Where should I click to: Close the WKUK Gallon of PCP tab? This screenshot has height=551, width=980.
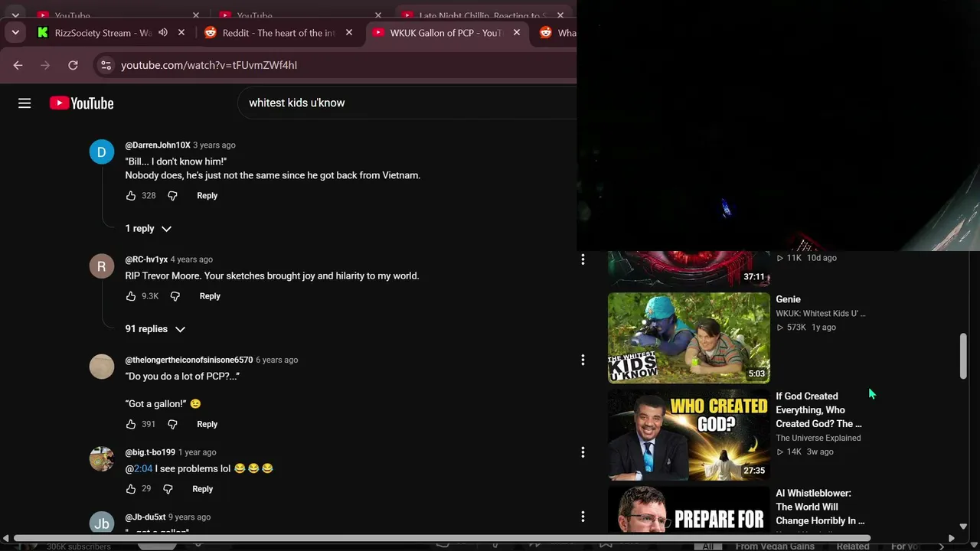point(517,33)
